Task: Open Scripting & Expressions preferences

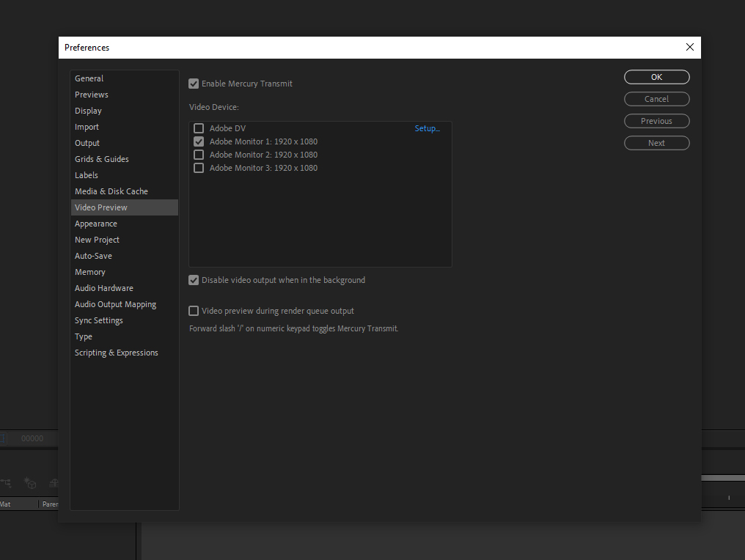Action: point(116,352)
